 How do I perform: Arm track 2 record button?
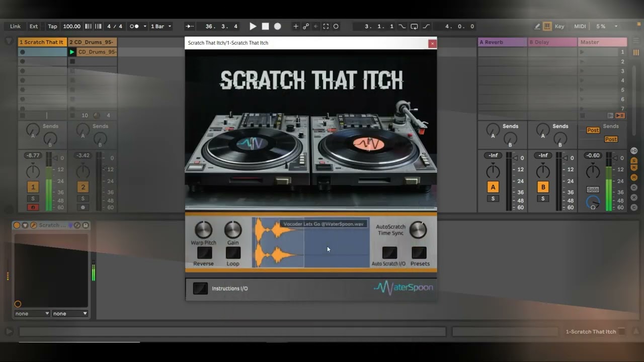pyautogui.click(x=83, y=207)
